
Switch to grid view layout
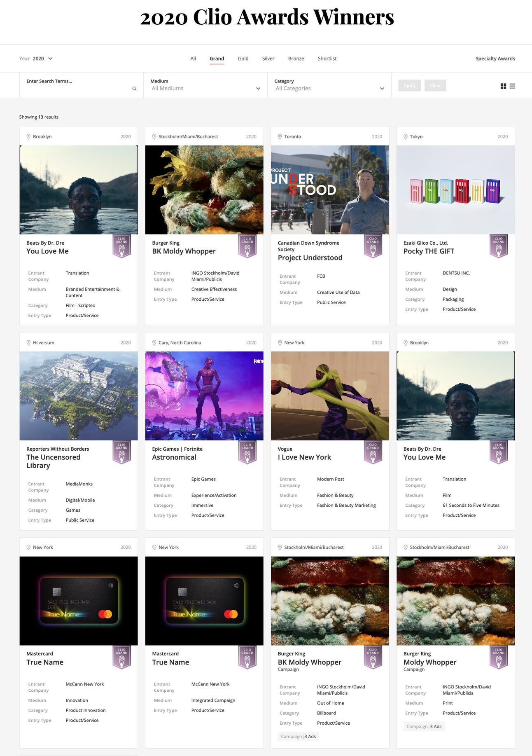(x=503, y=86)
